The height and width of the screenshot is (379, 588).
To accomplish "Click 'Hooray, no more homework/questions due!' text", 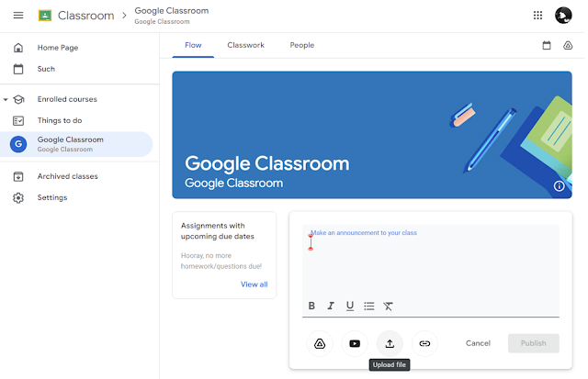I will click(x=221, y=261).
